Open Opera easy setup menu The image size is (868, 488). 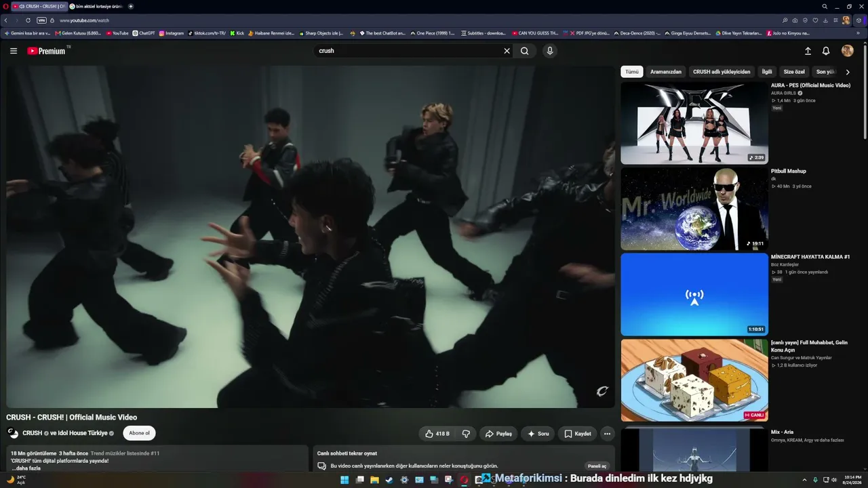coord(835,20)
